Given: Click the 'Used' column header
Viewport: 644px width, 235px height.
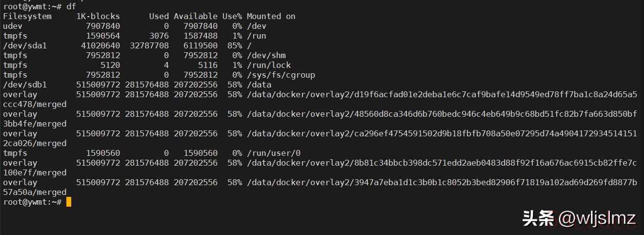Looking at the screenshot, I should [159, 16].
